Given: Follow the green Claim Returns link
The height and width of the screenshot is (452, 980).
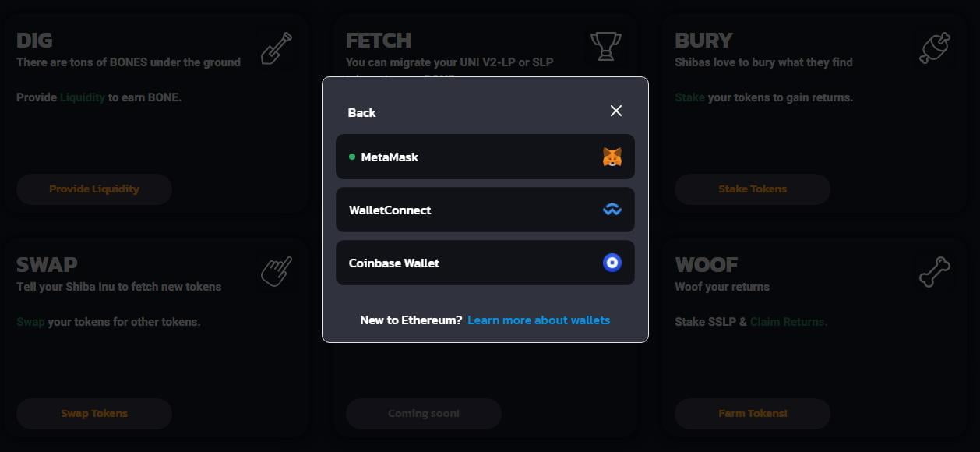Looking at the screenshot, I should pos(788,322).
